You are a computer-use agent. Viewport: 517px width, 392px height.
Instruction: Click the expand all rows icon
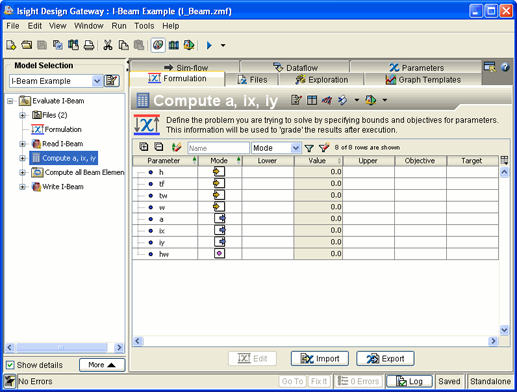point(144,147)
